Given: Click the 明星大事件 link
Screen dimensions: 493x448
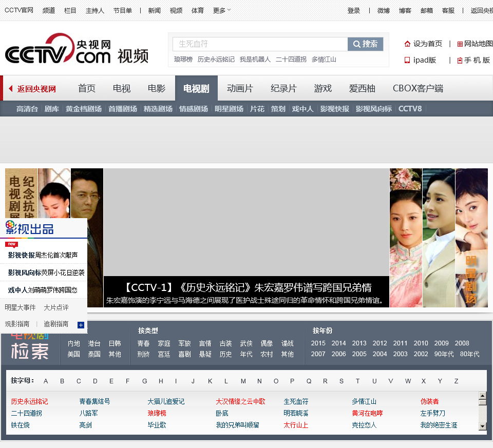Looking at the screenshot, I should [20, 307].
